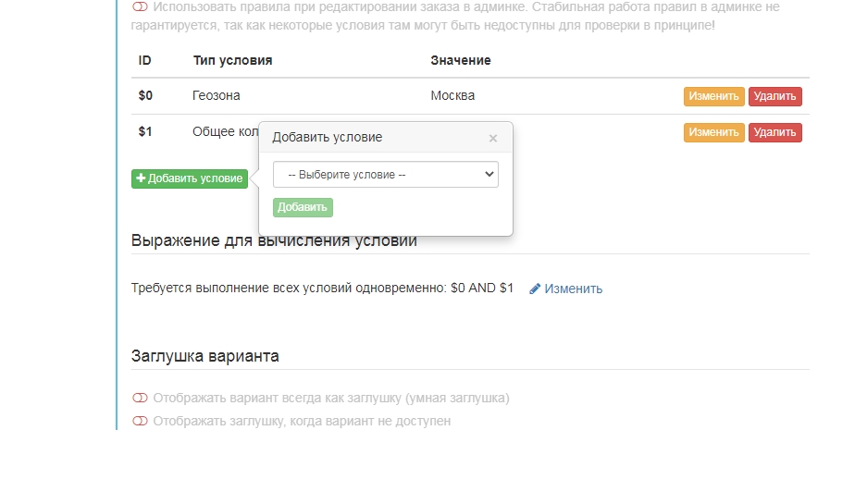Click the 'ID' column header
The height and width of the screenshot is (504, 855).
(x=144, y=60)
